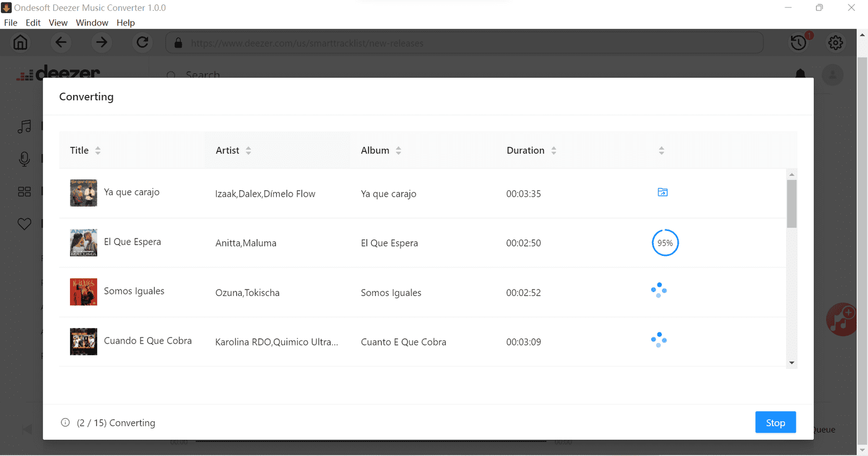Viewport: 868px width, 456px height.
Task: Go to the home page icon
Action: (20, 42)
